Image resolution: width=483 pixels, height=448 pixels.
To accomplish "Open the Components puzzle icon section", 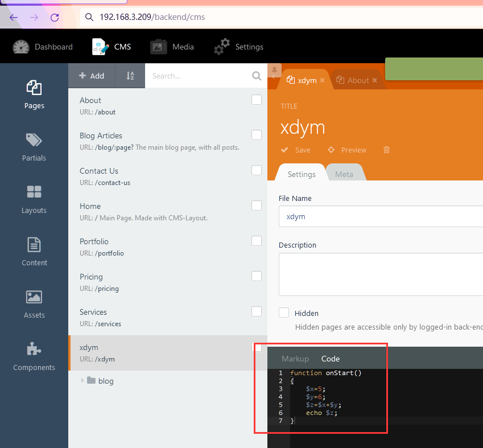I will (x=34, y=356).
